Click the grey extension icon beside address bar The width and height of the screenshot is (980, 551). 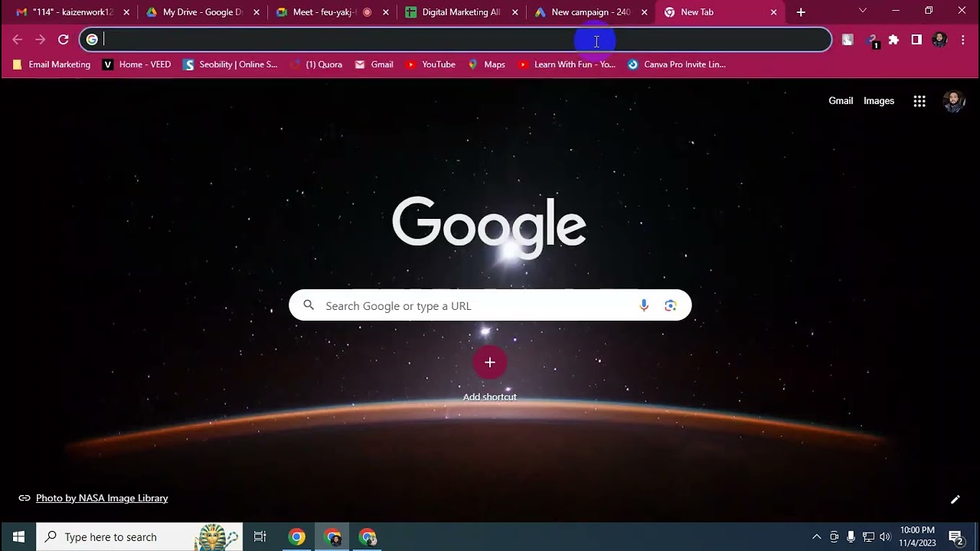point(848,40)
